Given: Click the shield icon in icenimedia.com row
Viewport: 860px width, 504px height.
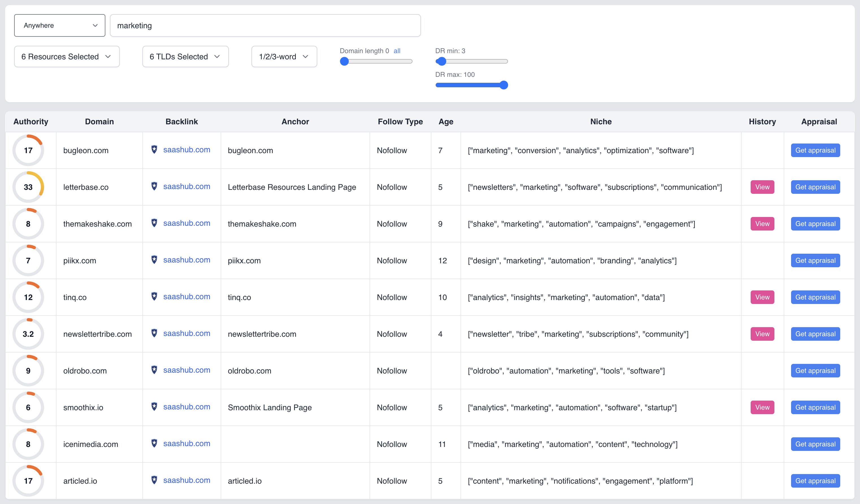Looking at the screenshot, I should 154,443.
